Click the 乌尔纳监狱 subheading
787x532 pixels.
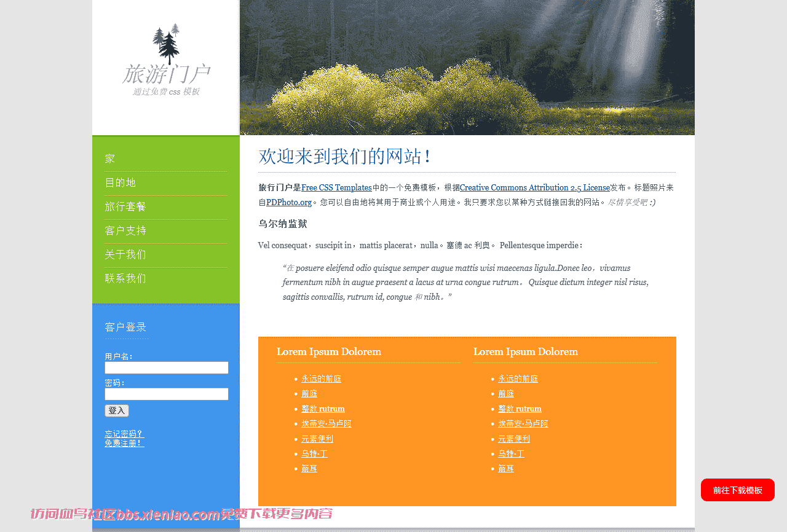point(283,224)
